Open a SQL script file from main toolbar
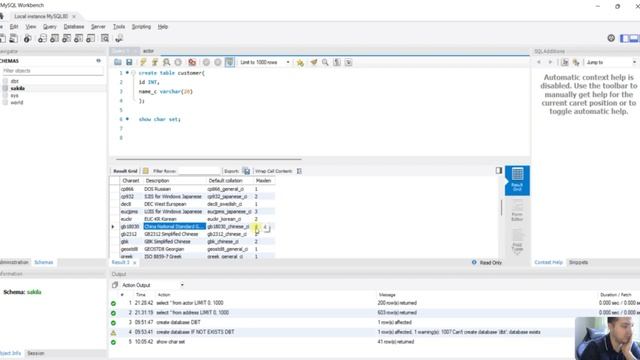Viewport: 640px width, 360px height. [x=14, y=38]
